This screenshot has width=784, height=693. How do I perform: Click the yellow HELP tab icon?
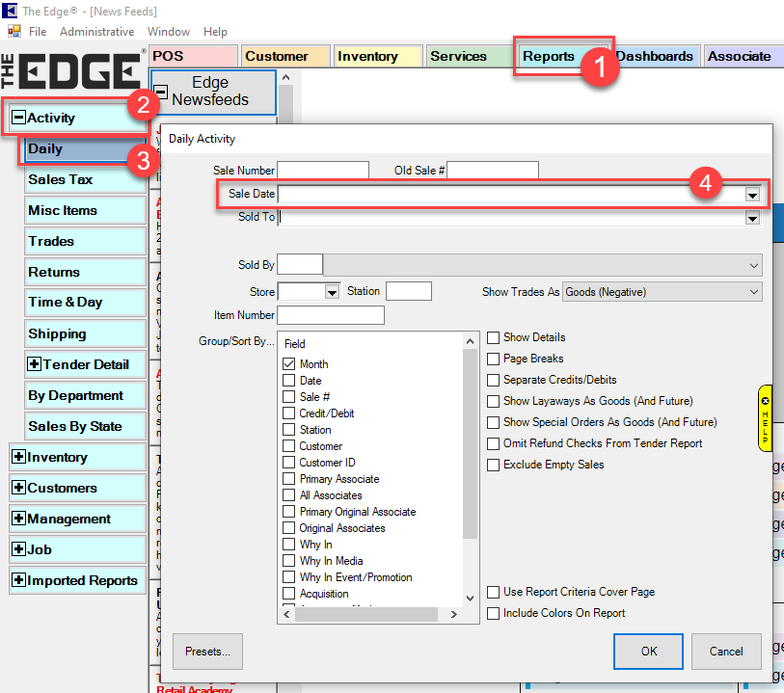(765, 417)
